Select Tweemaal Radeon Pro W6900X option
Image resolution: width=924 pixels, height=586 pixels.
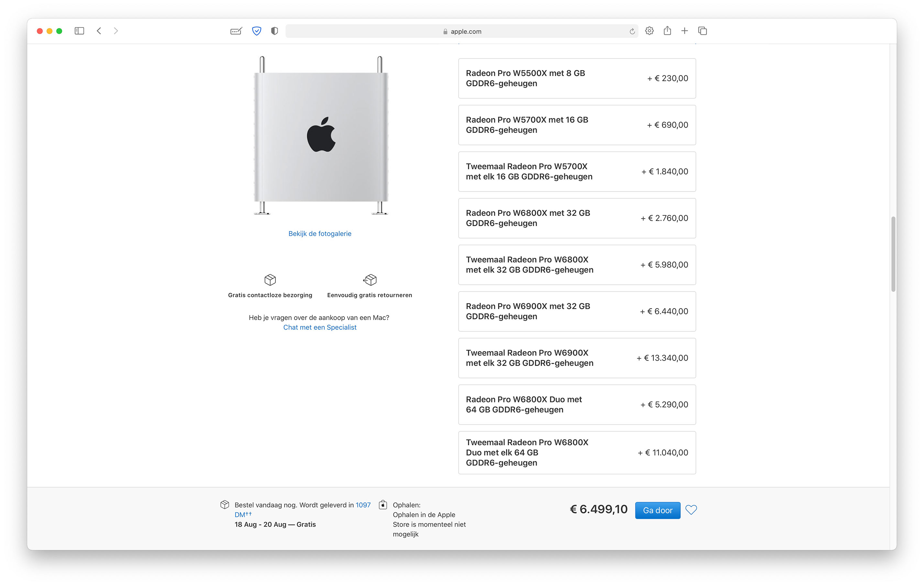pos(577,358)
